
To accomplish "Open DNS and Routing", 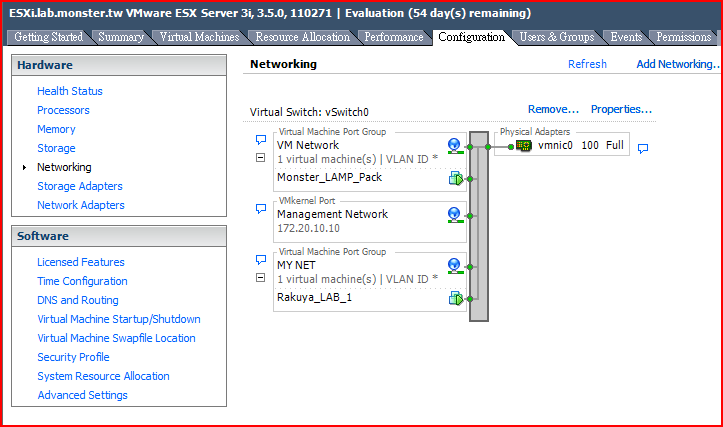I will point(77,300).
